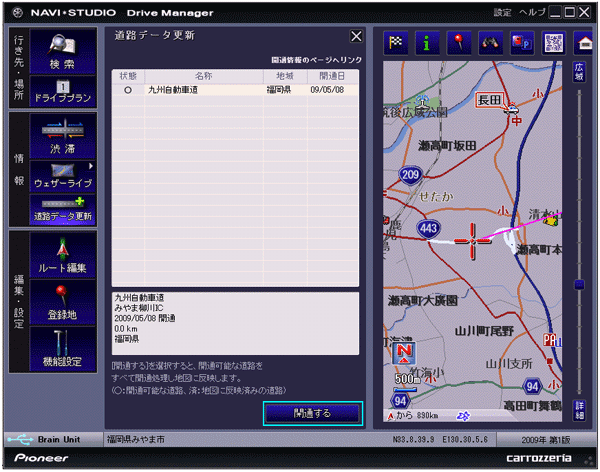Screen dimensions: 600x472
Task: Click the red pushpin icon
Action: [x=459, y=43]
